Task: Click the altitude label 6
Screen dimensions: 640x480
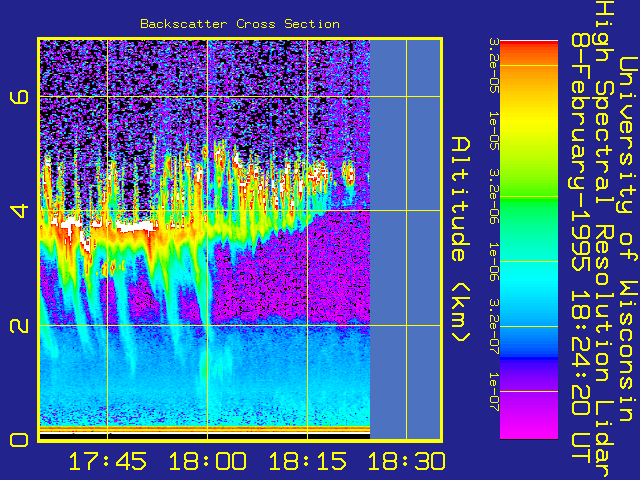Action: tap(20, 97)
